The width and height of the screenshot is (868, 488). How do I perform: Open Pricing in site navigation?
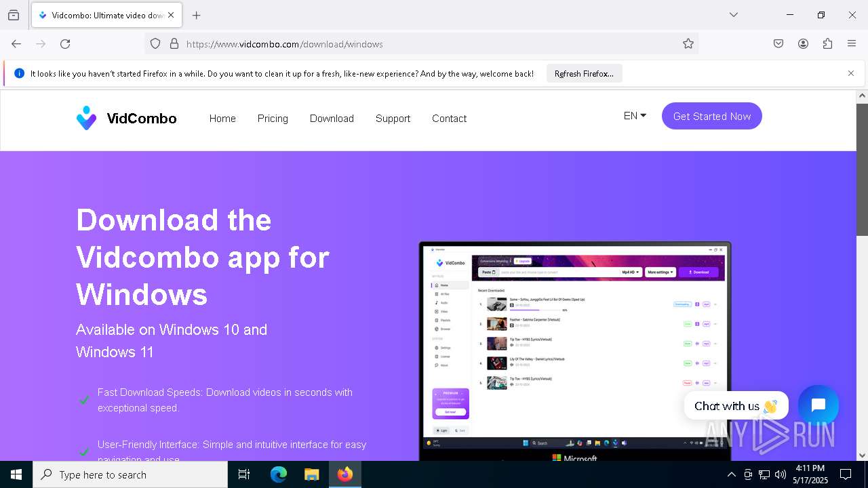(x=273, y=119)
